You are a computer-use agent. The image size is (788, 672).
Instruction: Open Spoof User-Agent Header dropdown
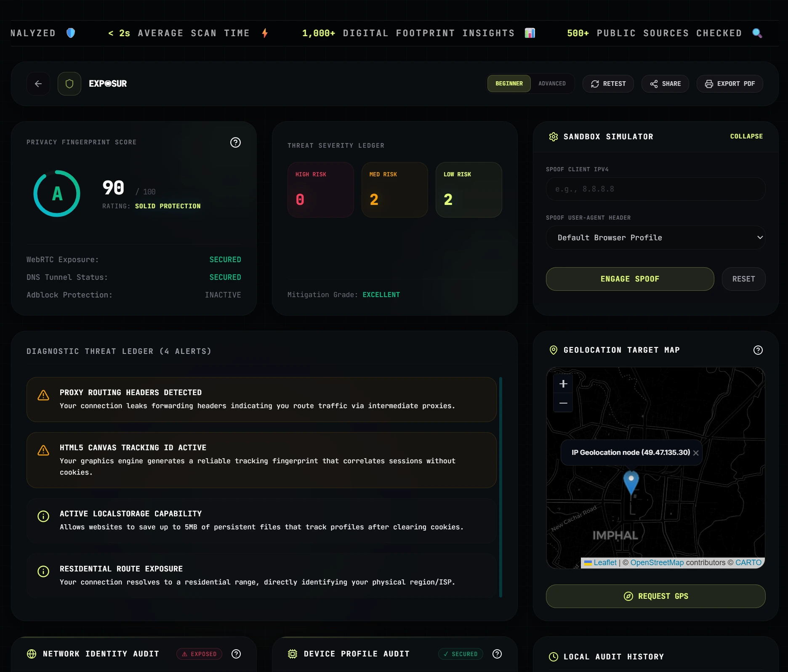655,238
